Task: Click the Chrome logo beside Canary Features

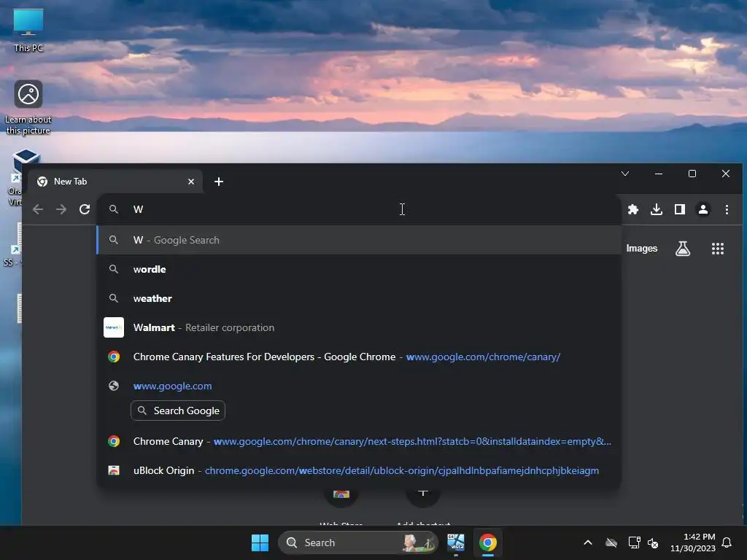Action: tap(114, 357)
